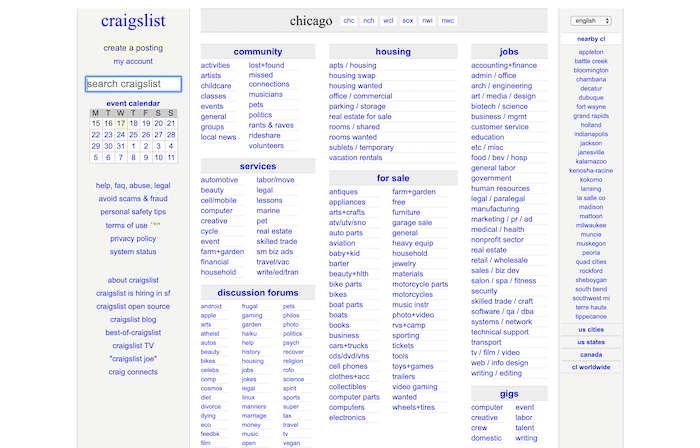Viewport: 700px width, 448px height.
Task: Open the skilled trade services category
Action: (x=277, y=241)
